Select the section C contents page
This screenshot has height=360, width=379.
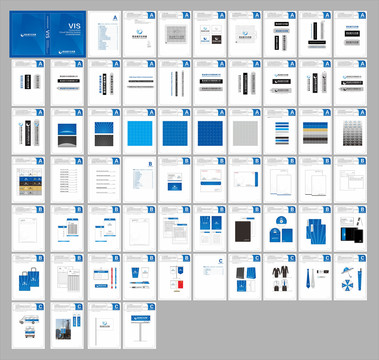click(x=210, y=277)
